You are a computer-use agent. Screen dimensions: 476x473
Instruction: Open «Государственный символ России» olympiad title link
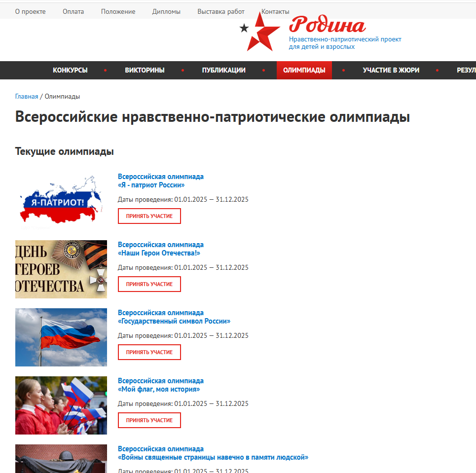[x=174, y=317]
